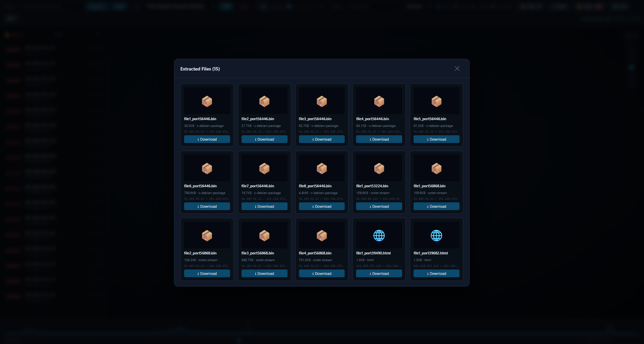Click package icon of file1_port53224.bin
Image resolution: width=644 pixels, height=344 pixels.
click(379, 168)
